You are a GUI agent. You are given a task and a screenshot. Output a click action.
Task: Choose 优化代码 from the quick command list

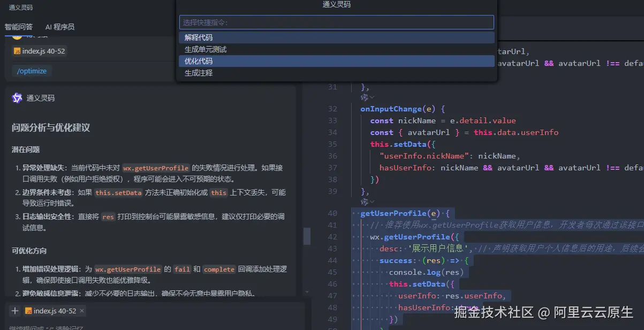coord(336,61)
